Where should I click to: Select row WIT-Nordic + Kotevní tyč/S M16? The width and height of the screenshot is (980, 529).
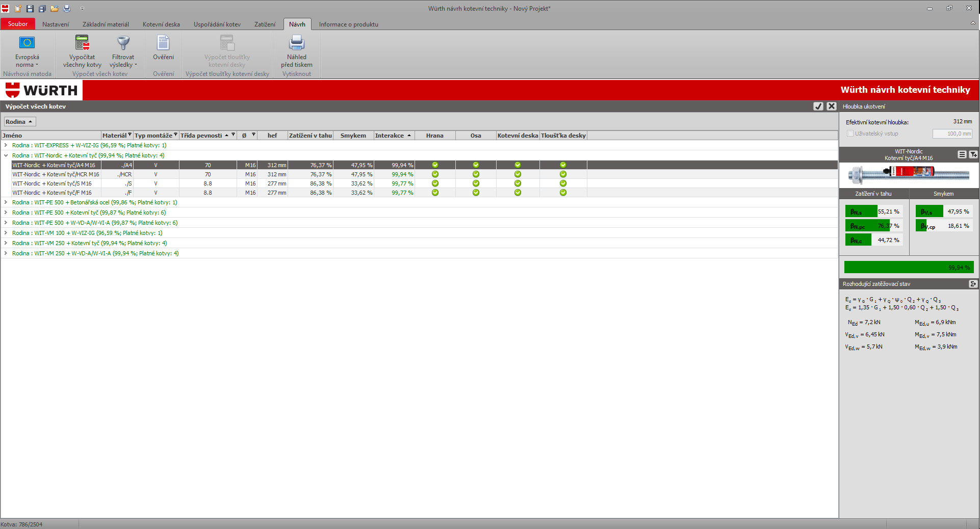click(x=424, y=183)
